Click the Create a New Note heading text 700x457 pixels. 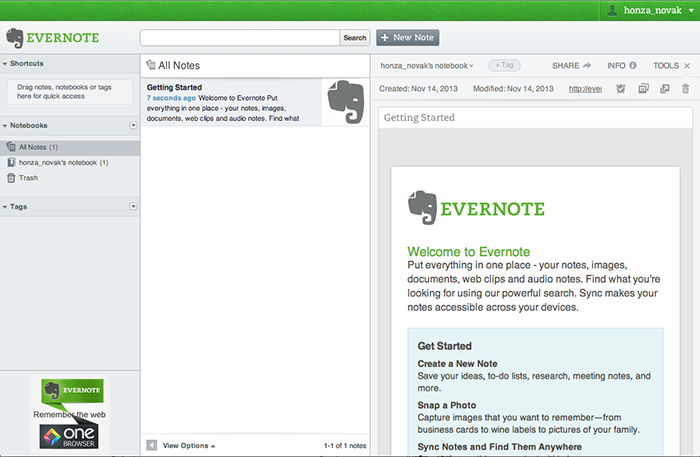457,364
